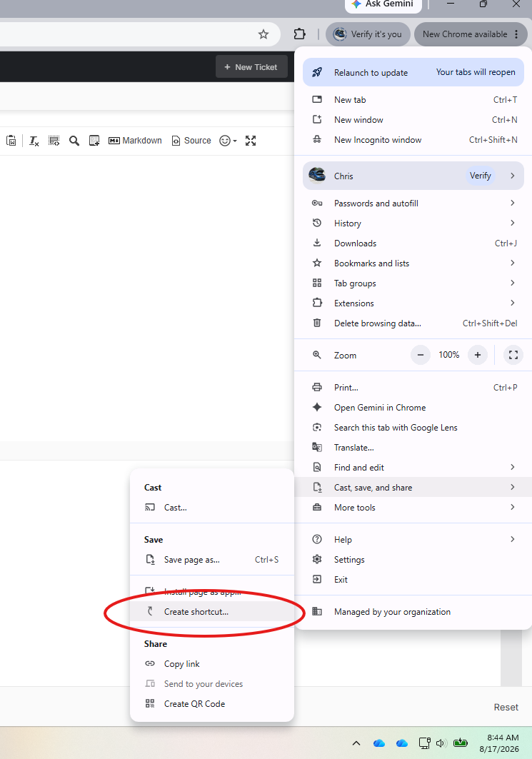This screenshot has height=759, width=532.
Task: Click Managed by your organization
Action: (413, 612)
